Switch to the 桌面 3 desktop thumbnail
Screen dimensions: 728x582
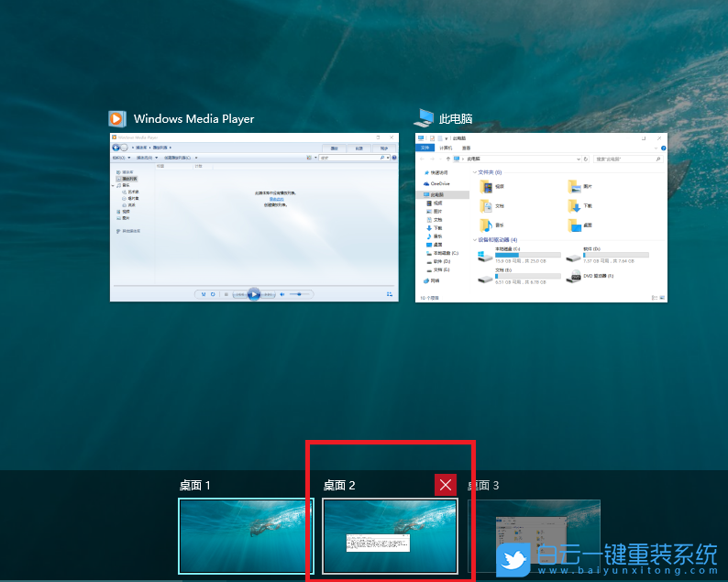click(534, 535)
